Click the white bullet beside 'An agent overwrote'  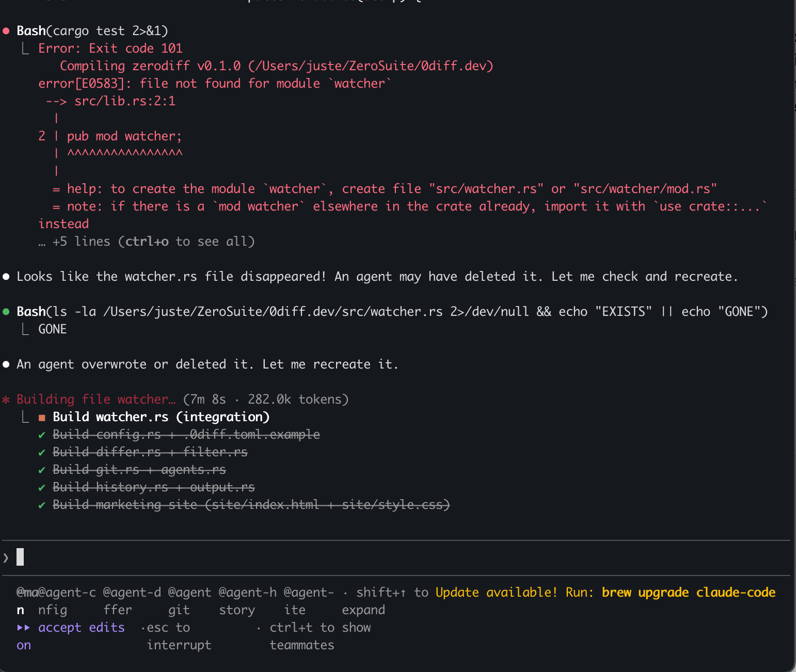(6, 364)
